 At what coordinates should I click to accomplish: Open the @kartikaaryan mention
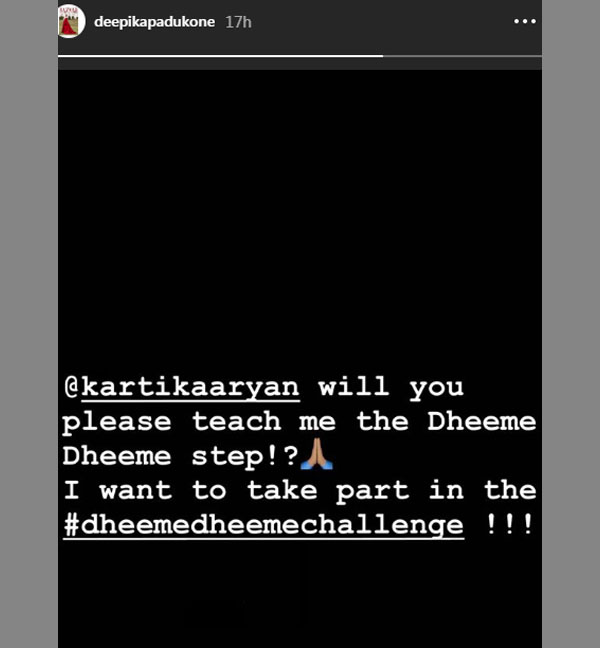coord(182,388)
